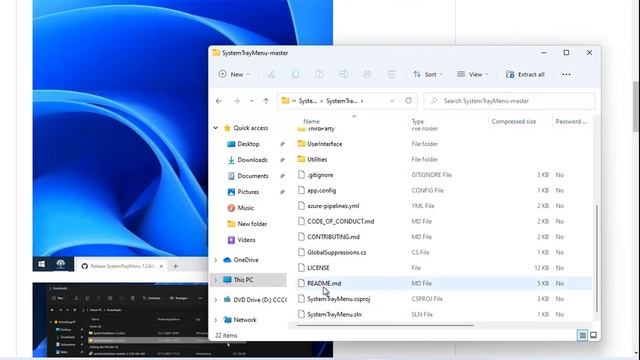Sort by the Name column header

[x=311, y=121]
